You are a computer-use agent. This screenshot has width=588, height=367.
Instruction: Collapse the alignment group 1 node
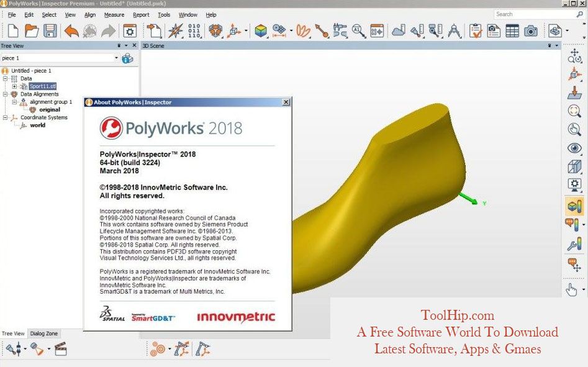[x=15, y=102]
